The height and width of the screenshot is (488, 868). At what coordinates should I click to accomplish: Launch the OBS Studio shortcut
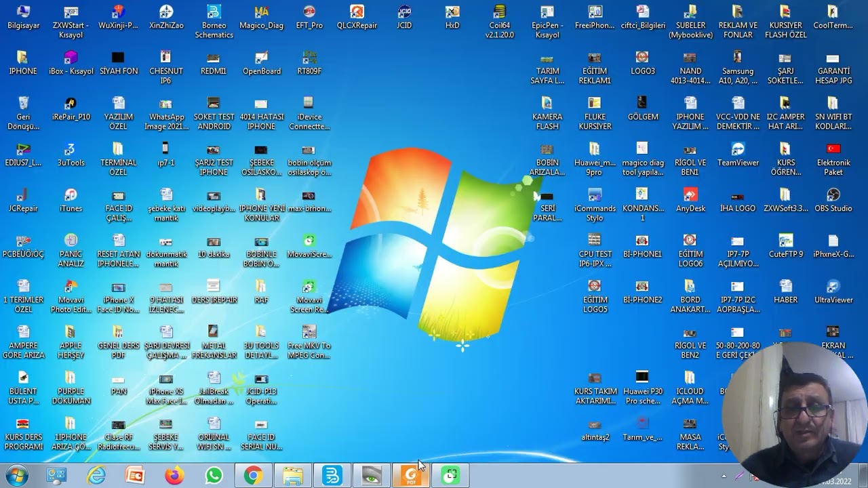tap(833, 201)
